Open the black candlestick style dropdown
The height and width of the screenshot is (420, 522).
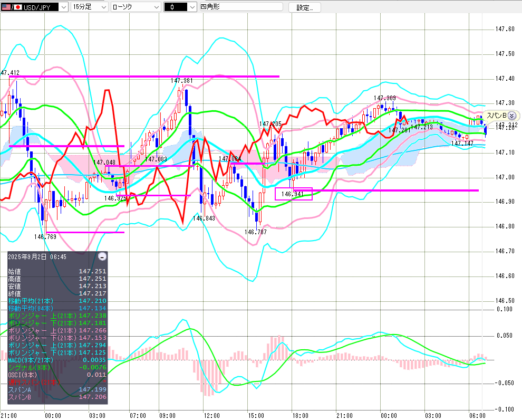click(180, 7)
